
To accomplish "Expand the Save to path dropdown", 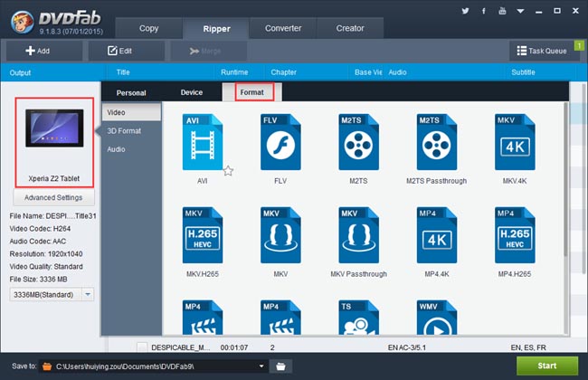I will [261, 366].
